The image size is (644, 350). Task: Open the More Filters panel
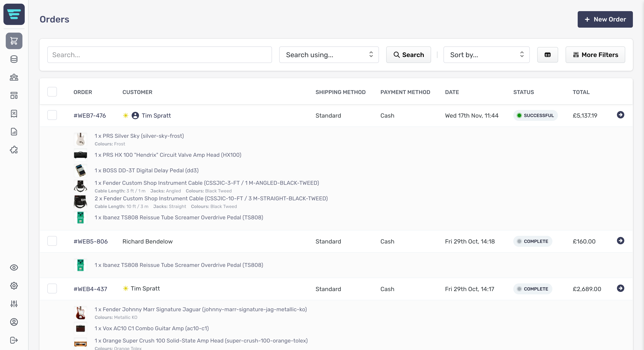click(x=595, y=55)
